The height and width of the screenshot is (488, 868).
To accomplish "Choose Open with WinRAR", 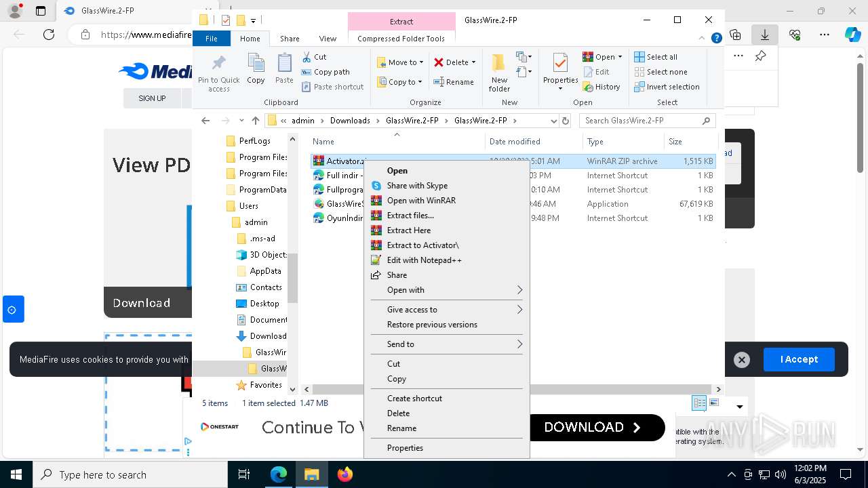I will (447, 201).
